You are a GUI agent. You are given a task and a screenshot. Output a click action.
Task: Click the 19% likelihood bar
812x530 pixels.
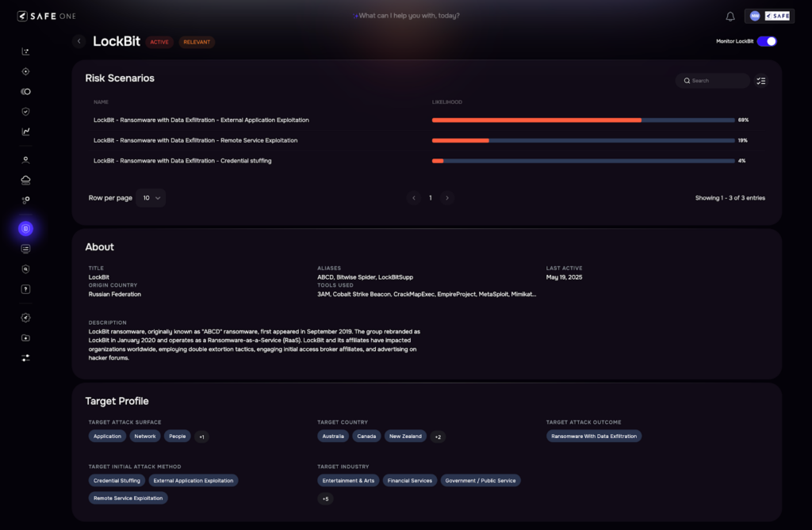[x=583, y=140]
